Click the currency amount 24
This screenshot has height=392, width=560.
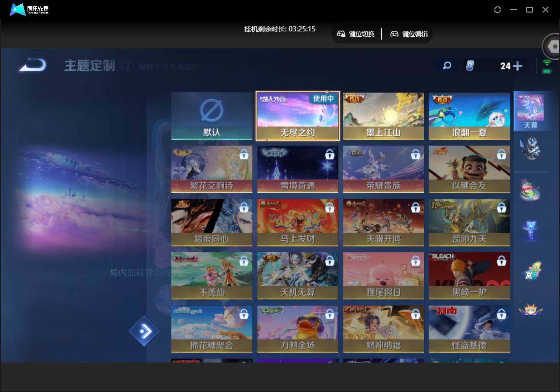coord(505,66)
